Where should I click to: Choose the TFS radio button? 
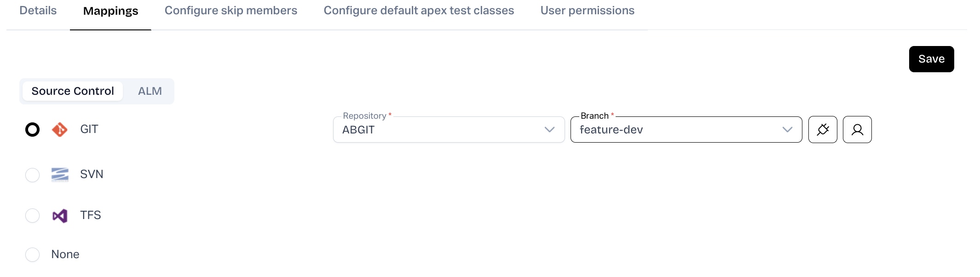point(32,215)
